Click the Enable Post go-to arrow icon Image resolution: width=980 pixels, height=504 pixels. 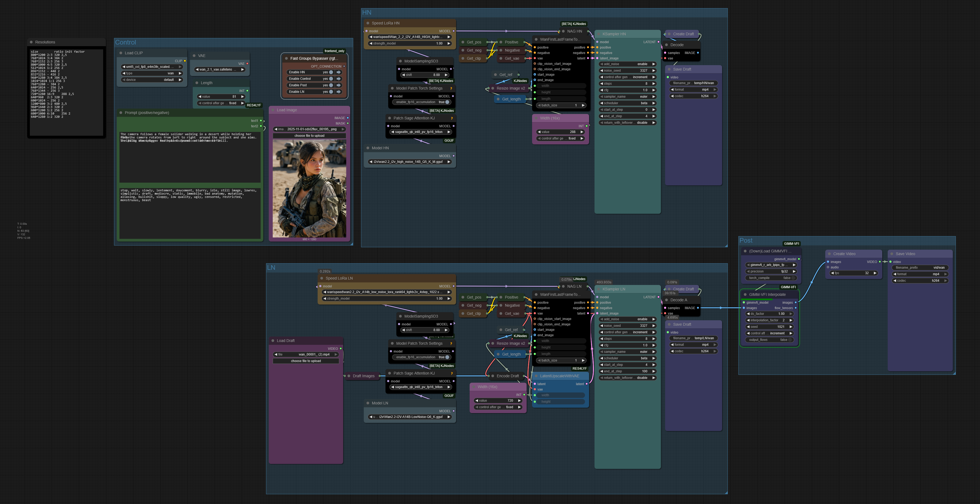point(338,85)
